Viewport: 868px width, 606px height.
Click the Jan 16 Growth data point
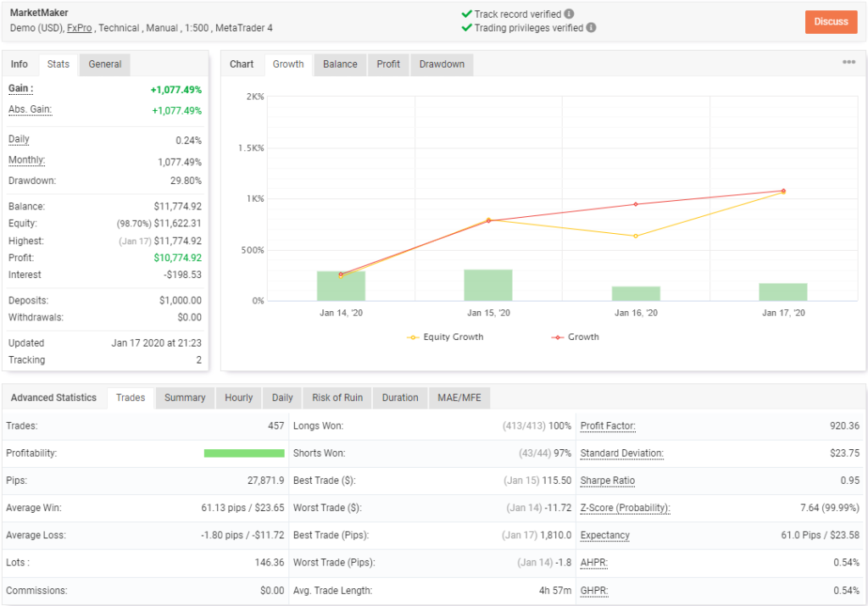pos(636,204)
